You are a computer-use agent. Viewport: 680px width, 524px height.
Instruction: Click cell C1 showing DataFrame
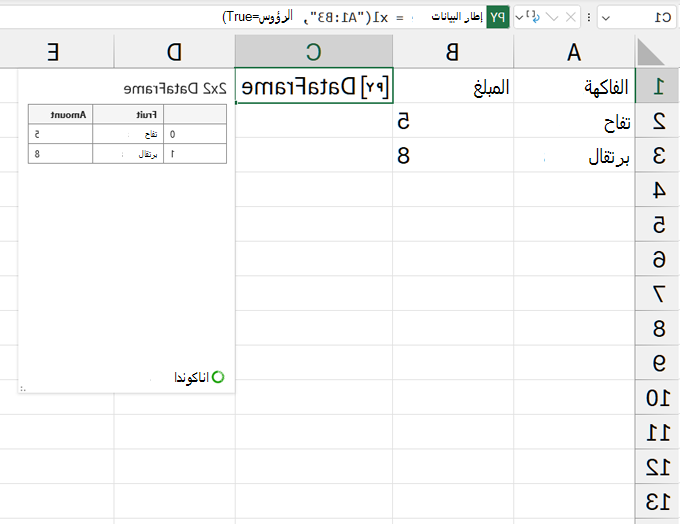click(314, 86)
